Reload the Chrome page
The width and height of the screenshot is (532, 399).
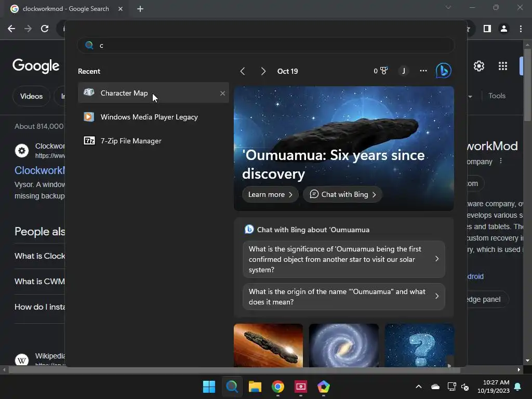[x=45, y=29]
